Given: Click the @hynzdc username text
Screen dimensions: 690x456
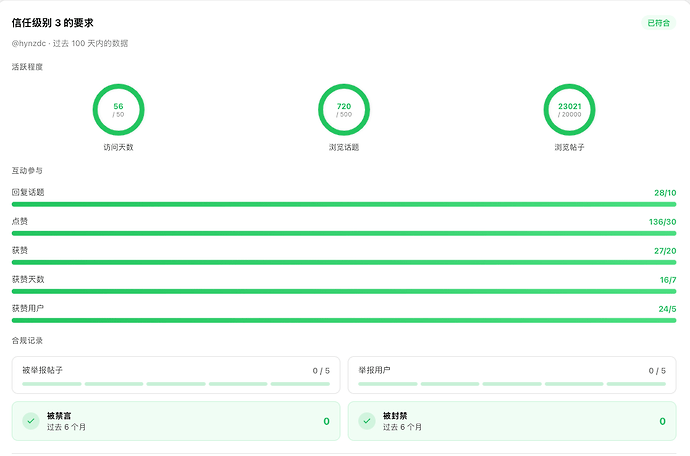Looking at the screenshot, I should 29,43.
